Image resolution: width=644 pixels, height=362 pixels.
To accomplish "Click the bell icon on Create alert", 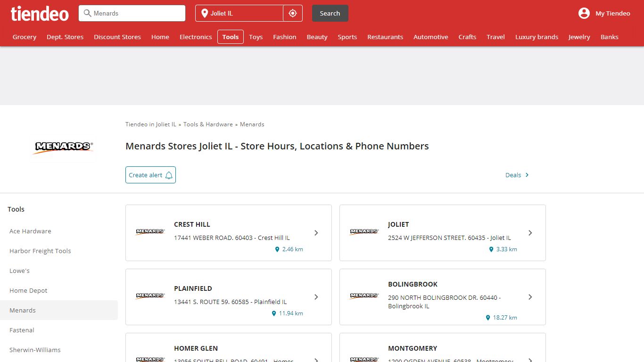I will click(x=169, y=175).
